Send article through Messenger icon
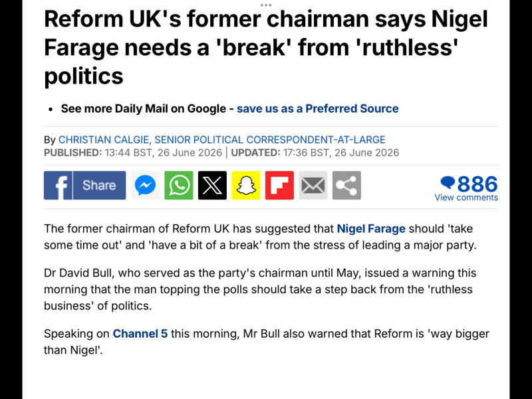Viewport: 532px width, 399px height. tap(145, 186)
